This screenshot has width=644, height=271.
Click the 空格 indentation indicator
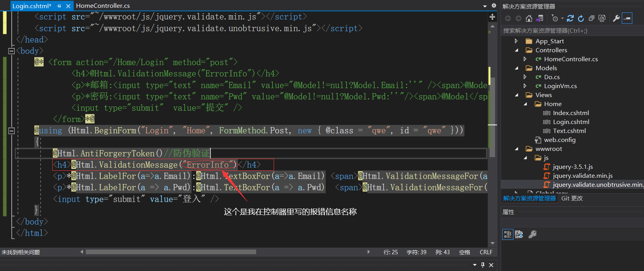click(465, 252)
